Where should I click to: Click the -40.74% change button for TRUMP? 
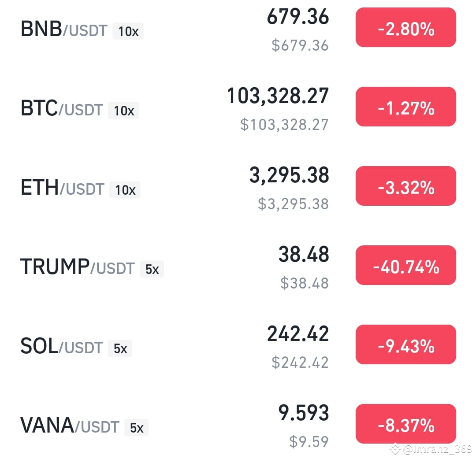(x=405, y=265)
